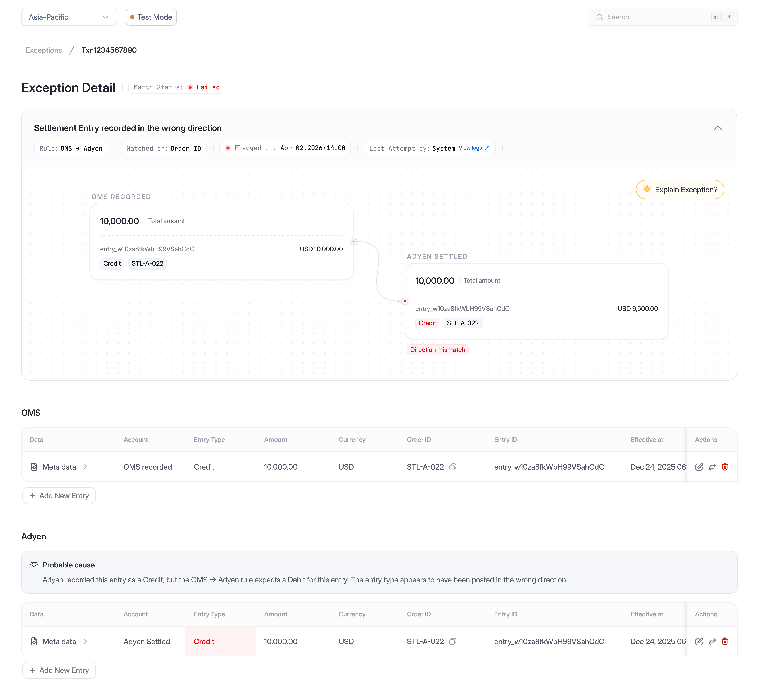Click the Adyen Settled account cell
This screenshot has height=700, width=759.
pyautogui.click(x=147, y=642)
